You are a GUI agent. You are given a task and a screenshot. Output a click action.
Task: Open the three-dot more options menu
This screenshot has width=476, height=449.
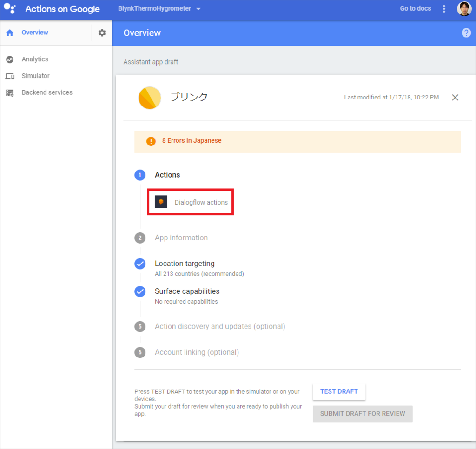tap(444, 9)
